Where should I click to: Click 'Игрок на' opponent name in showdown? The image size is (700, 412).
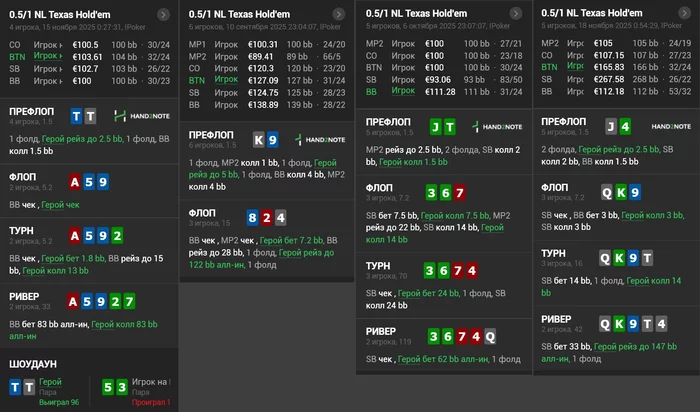coord(151,382)
